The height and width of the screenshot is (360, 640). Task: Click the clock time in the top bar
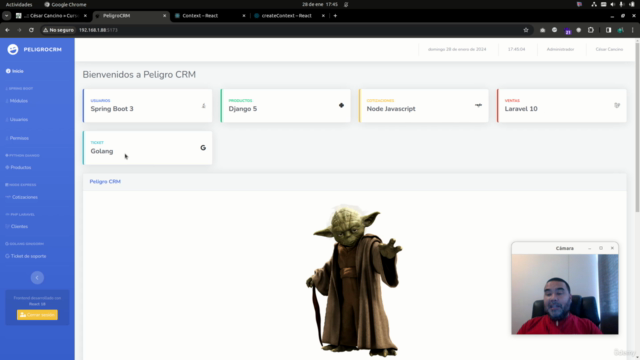click(x=516, y=49)
